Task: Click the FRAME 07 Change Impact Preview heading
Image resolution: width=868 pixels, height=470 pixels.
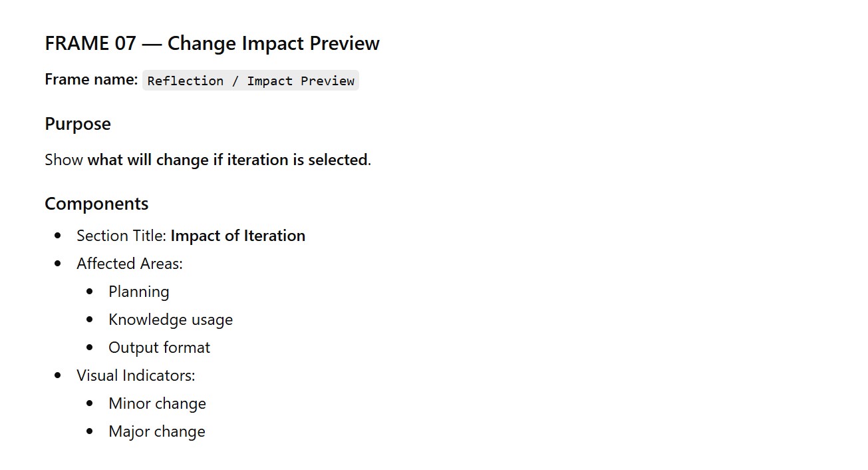Action: [212, 43]
